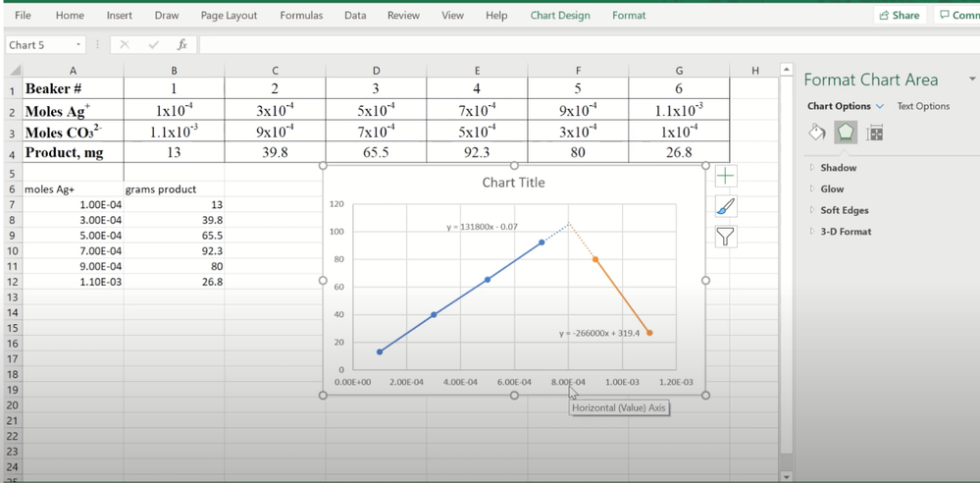Screen dimensions: 980x483
Task: Select Fill & Line paint bucket icon
Action: 817,132
